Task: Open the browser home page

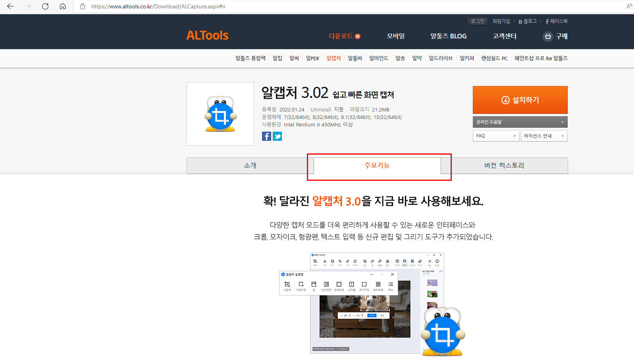Action: tap(63, 6)
